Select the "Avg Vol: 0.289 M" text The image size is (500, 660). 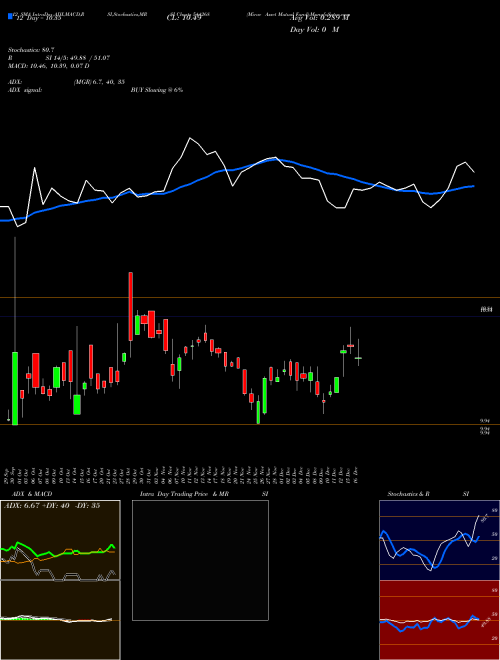tap(319, 18)
